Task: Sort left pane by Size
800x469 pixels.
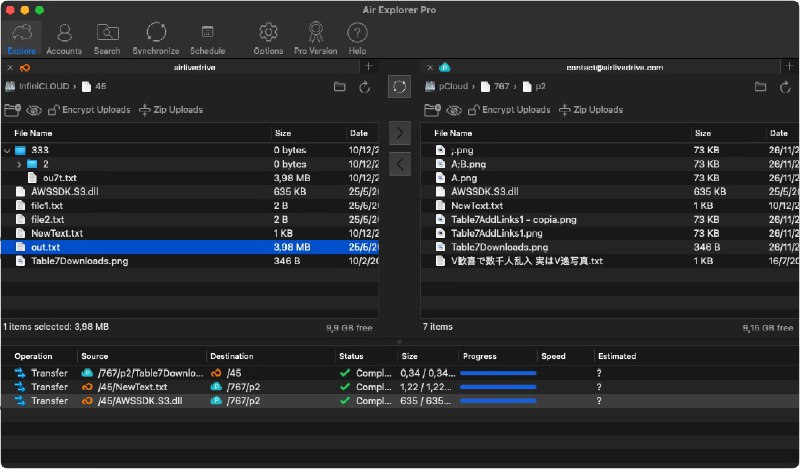Action: tap(283, 133)
